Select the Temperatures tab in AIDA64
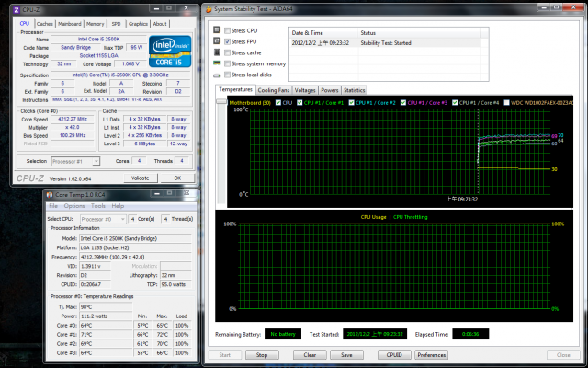588x368 pixels. pos(235,89)
